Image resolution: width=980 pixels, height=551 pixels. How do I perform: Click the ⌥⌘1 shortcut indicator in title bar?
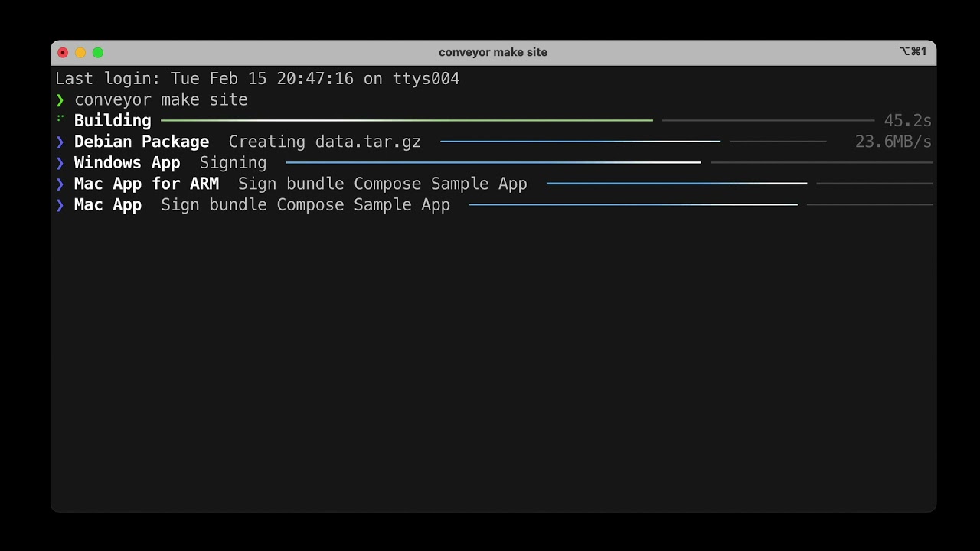[913, 52]
